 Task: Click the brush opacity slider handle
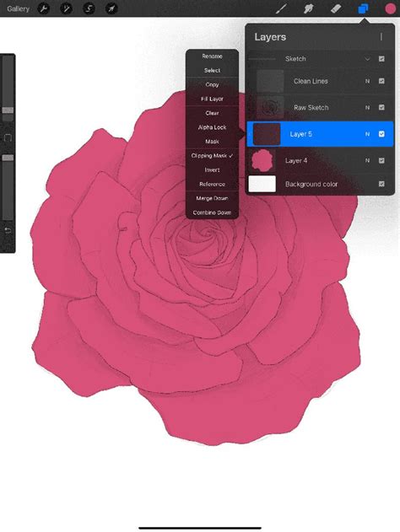click(x=8, y=158)
